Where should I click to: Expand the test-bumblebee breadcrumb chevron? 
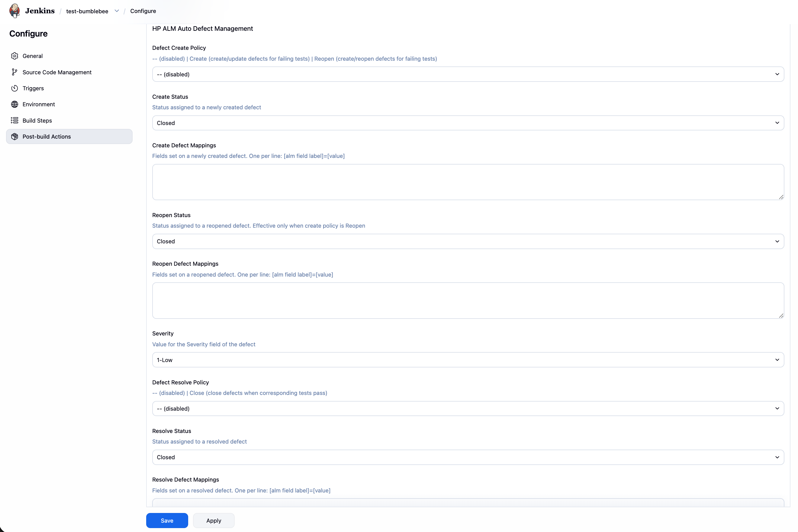click(117, 11)
